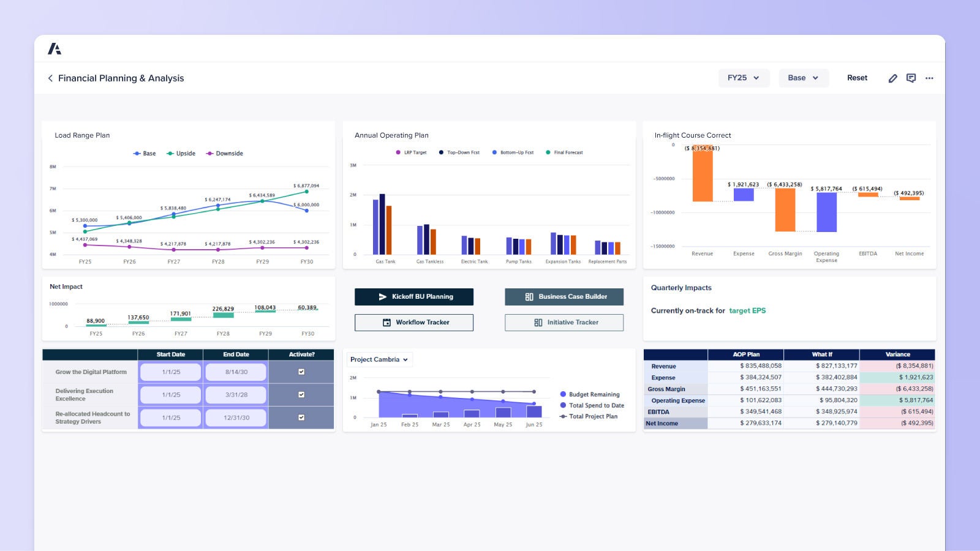Screen dimensions: 980x551
Task: Click the Anaplan logo in the top left
Action: click(x=55, y=48)
